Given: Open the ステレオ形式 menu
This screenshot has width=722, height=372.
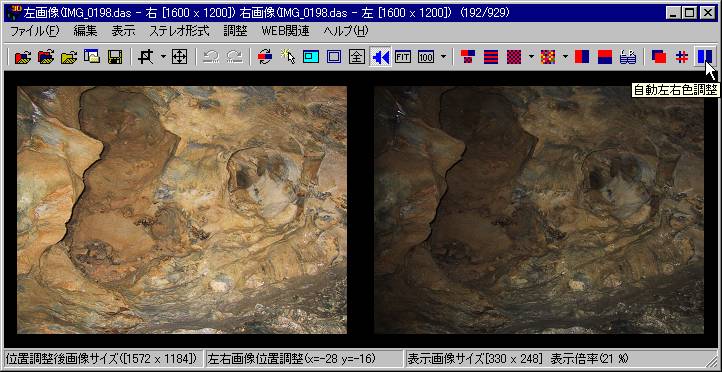Looking at the screenshot, I should coord(180,32).
